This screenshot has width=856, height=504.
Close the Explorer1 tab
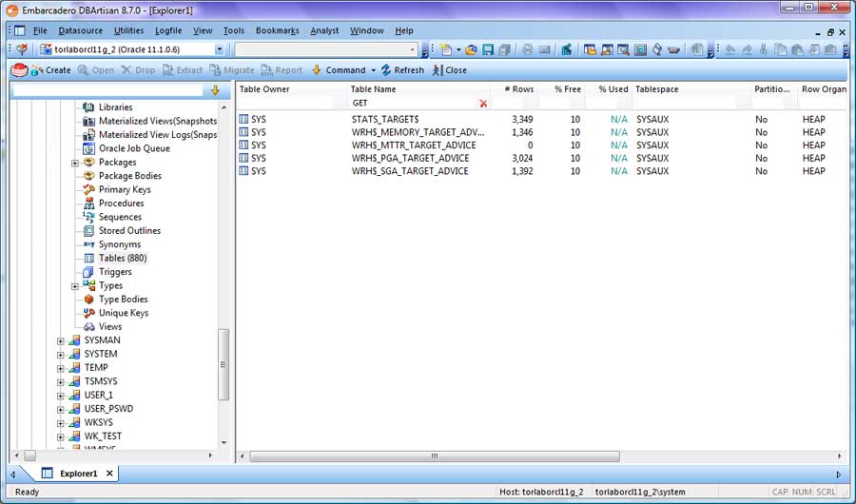(x=109, y=474)
